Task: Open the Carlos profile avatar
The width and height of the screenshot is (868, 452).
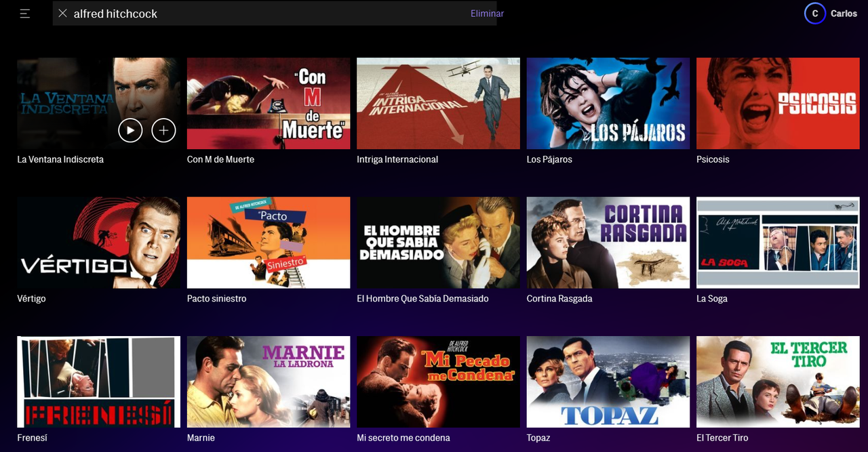Action: pyautogui.click(x=814, y=14)
